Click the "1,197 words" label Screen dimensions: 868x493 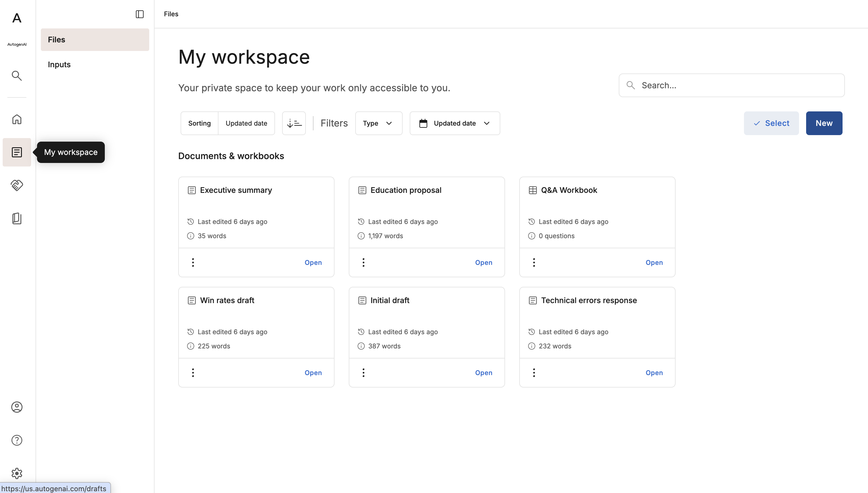385,236
